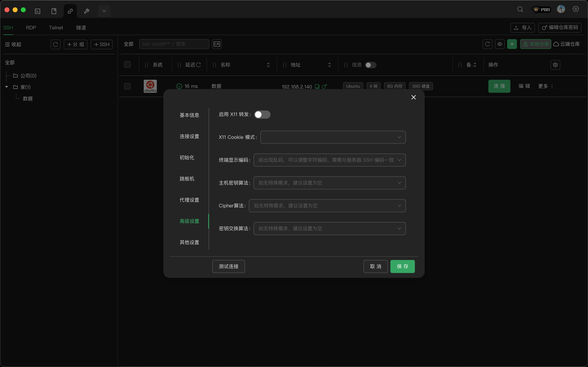Open the terminal sessions view icon
588x367 pixels.
point(37,11)
